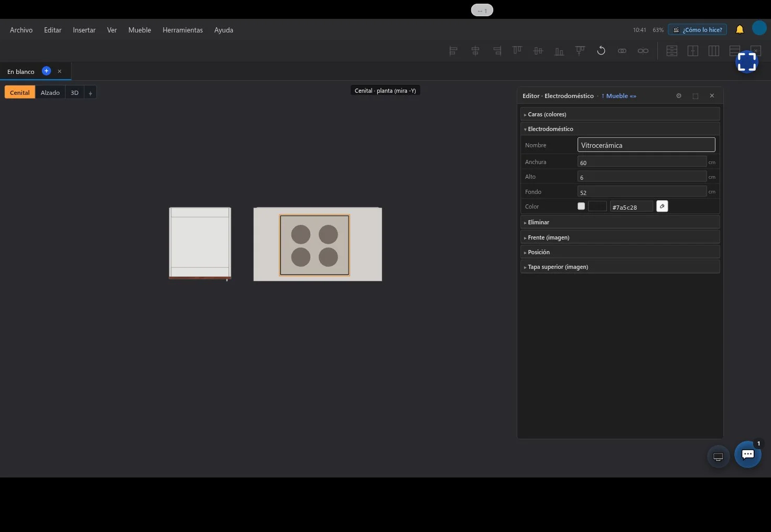Switch to the Cenital view toggle
The height and width of the screenshot is (532, 771).
tap(20, 92)
